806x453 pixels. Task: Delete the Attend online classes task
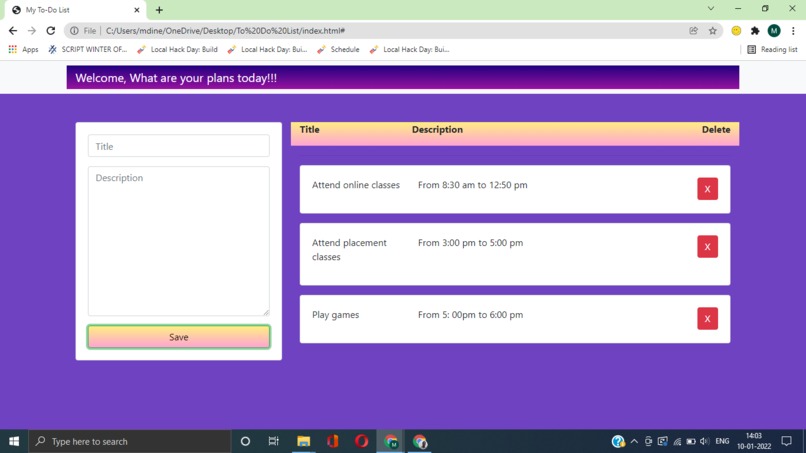(707, 189)
